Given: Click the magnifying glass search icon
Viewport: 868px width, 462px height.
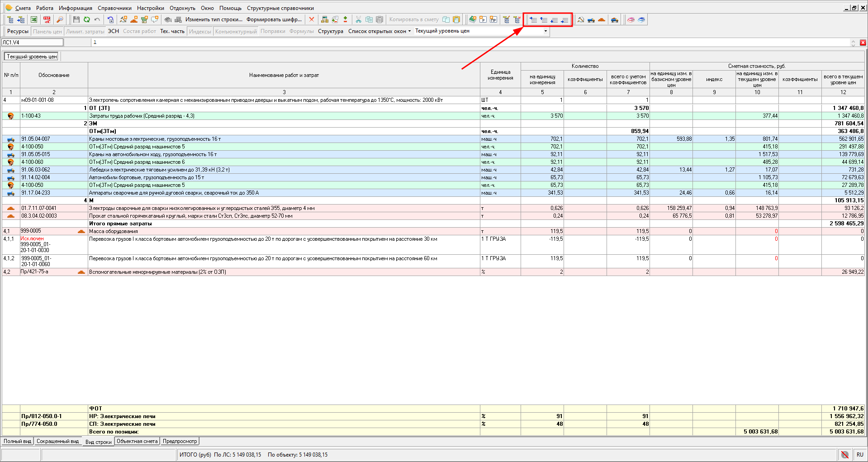Looking at the screenshot, I should 60,19.
